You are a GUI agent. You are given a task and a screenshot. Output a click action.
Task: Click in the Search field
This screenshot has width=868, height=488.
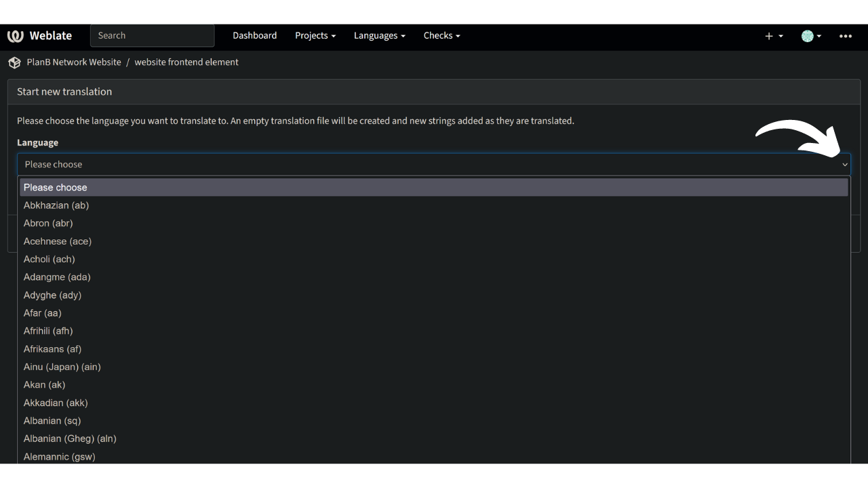(152, 35)
